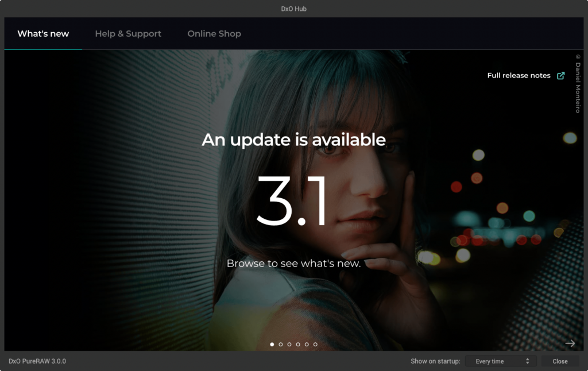Jump to the fifth carousel dot
The image size is (588, 371).
click(x=307, y=345)
